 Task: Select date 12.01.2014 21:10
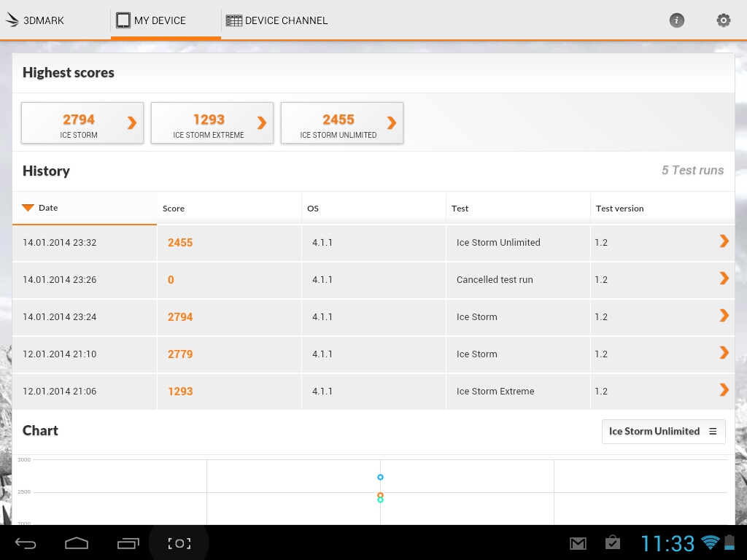(x=60, y=354)
